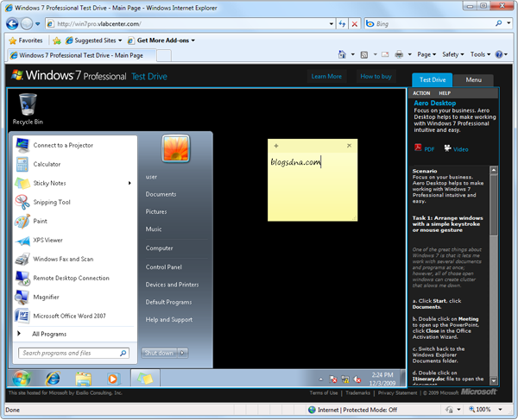Open Internet Explorer taskbar icon
Screen dimensions: 518x420
coord(53,378)
